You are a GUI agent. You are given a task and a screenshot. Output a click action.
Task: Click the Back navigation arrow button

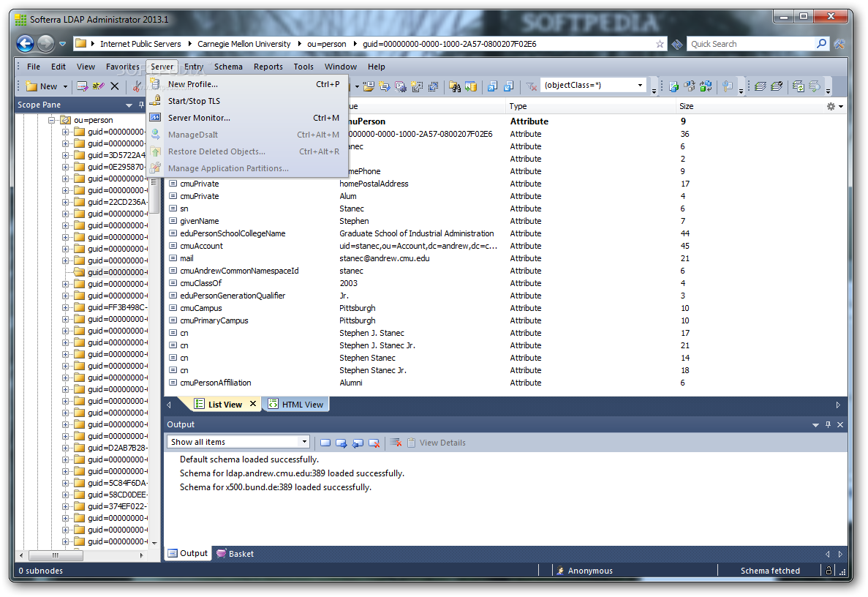point(26,43)
